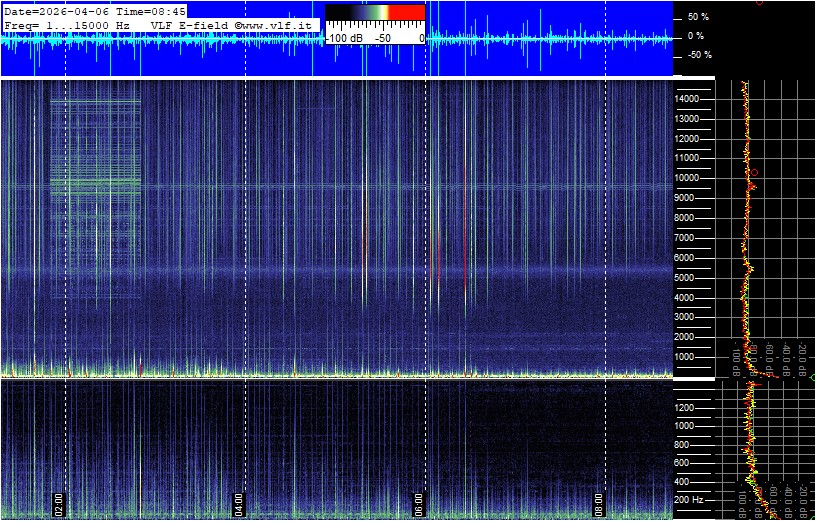The width and height of the screenshot is (816, 521).
Task: Click the 50 % amplitude scale label
Action: click(x=698, y=17)
